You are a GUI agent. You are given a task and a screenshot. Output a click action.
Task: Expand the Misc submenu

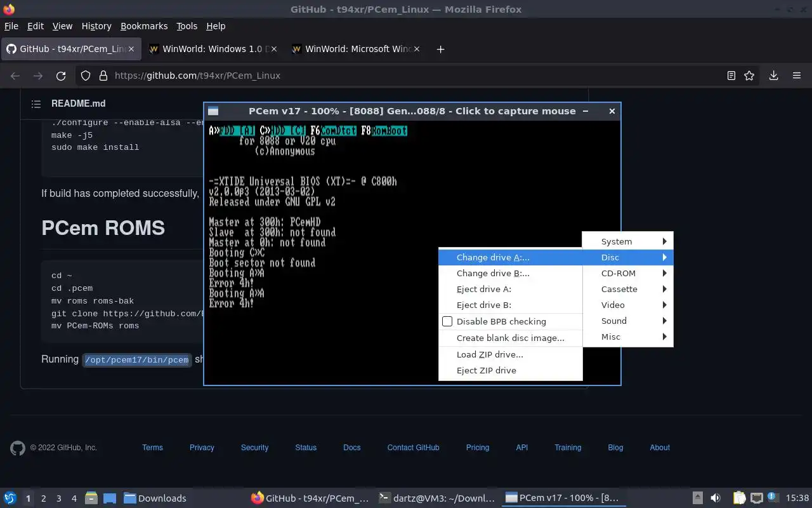coord(627,337)
